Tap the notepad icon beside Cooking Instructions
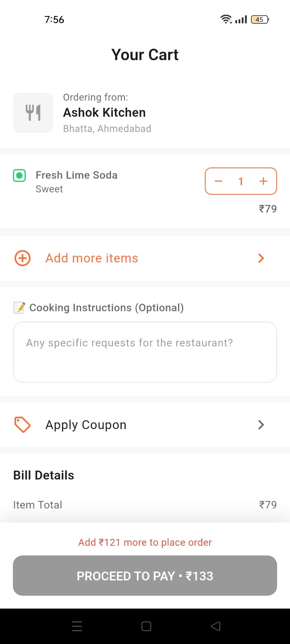The image size is (290, 644). pos(19,308)
